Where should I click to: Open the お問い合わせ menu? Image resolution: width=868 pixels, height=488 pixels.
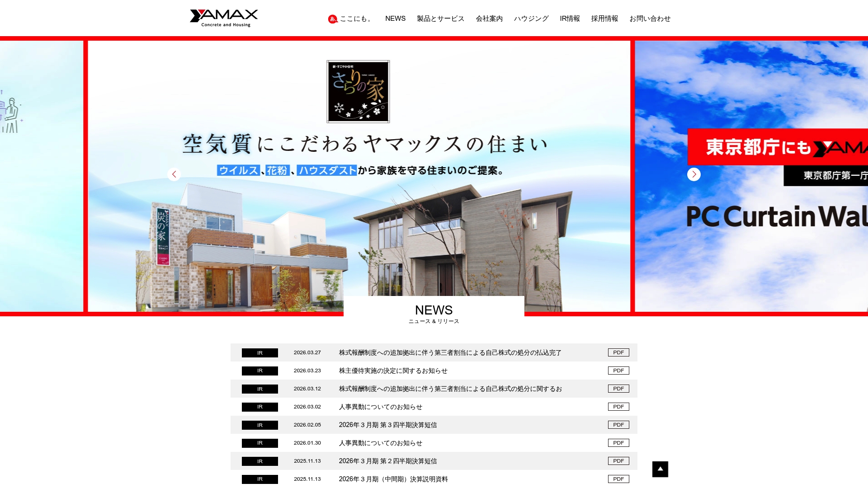pyautogui.click(x=650, y=19)
